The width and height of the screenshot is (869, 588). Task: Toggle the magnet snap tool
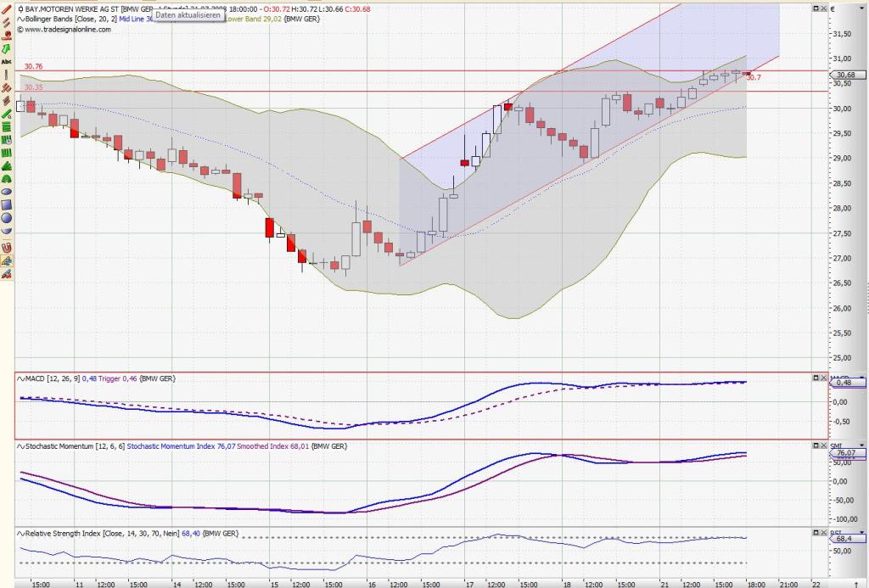point(7,247)
